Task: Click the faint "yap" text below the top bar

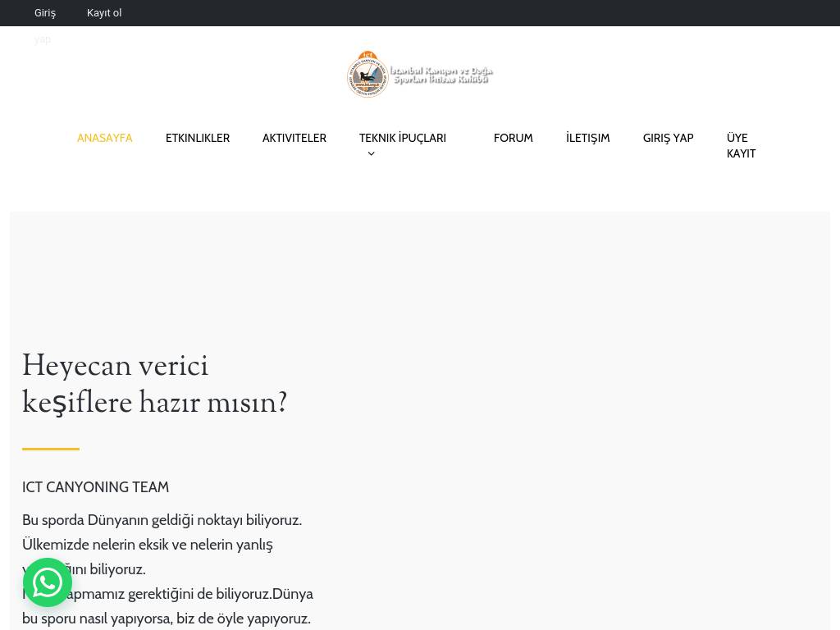Action: 43,39
